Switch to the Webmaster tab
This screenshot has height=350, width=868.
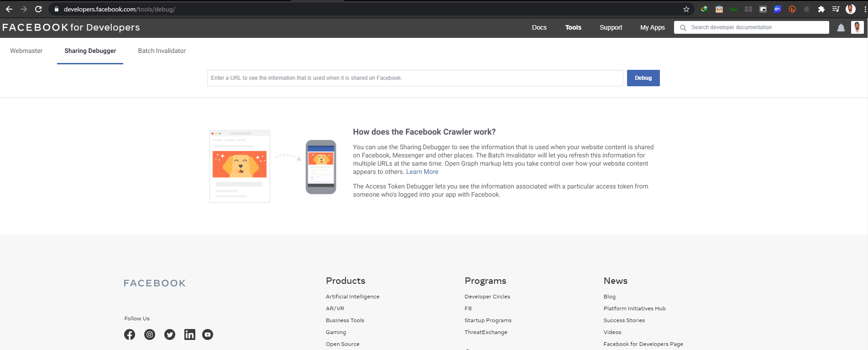tap(26, 51)
